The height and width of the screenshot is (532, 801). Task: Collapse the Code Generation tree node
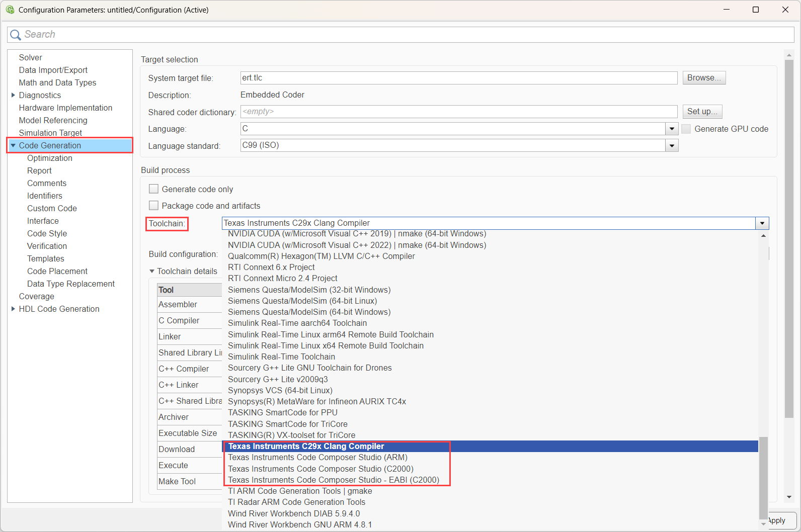point(13,145)
